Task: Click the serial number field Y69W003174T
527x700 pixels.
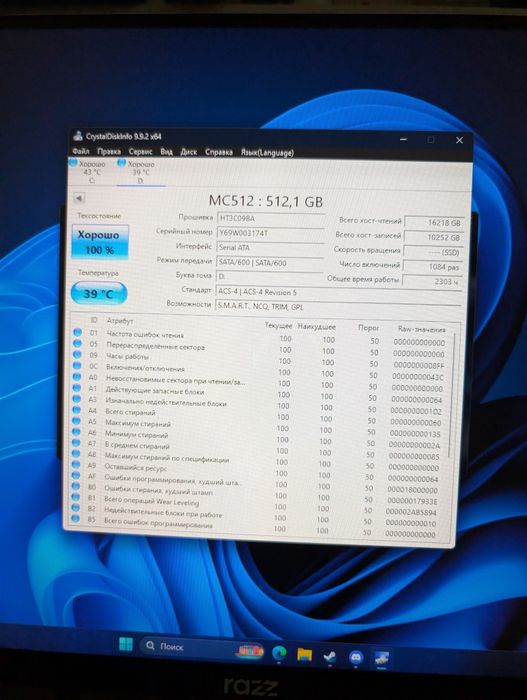Action: (x=271, y=233)
